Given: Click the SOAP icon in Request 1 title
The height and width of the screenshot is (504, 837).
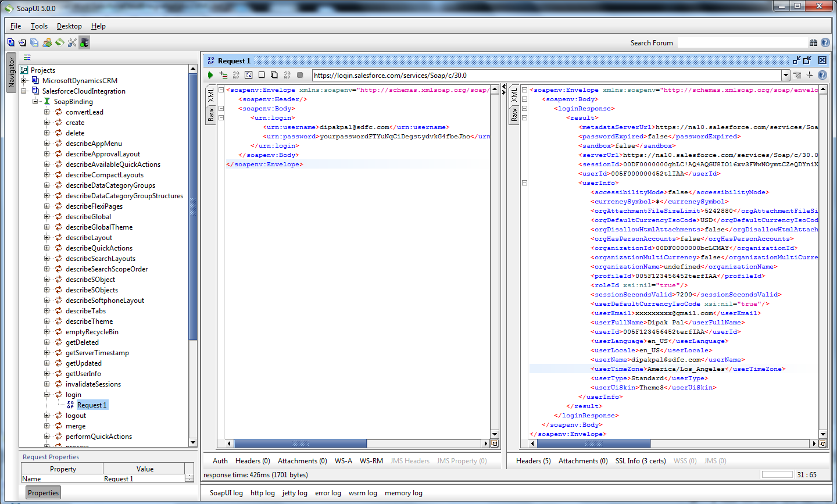Looking at the screenshot, I should [211, 60].
